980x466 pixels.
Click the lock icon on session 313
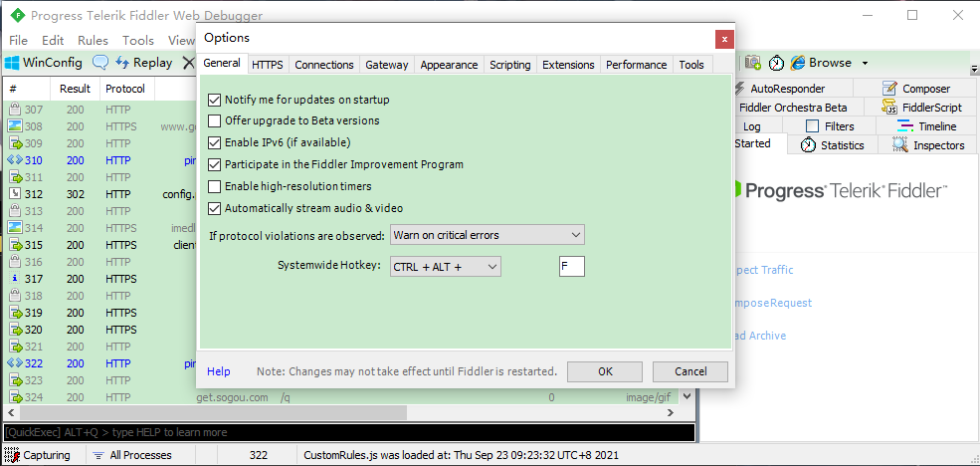(14, 211)
